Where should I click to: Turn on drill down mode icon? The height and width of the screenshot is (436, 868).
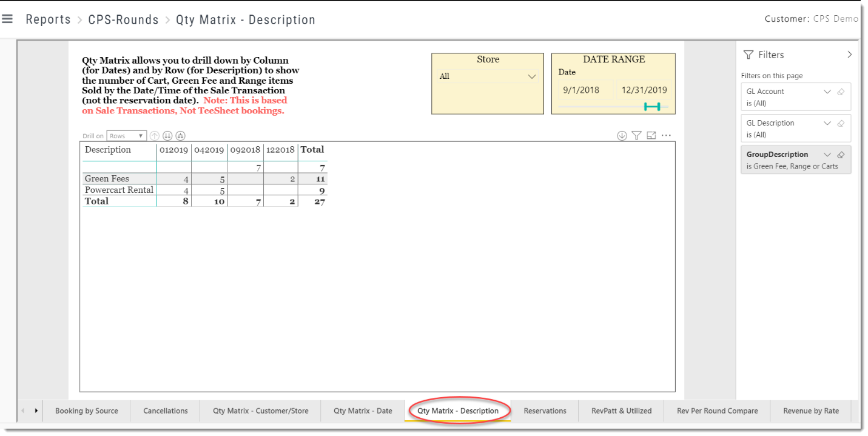pos(622,136)
